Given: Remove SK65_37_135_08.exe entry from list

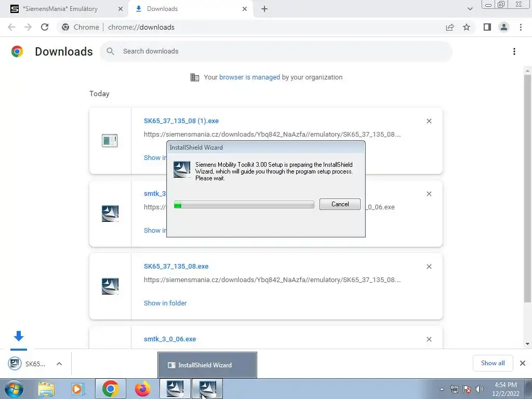Looking at the screenshot, I should coord(429,267).
